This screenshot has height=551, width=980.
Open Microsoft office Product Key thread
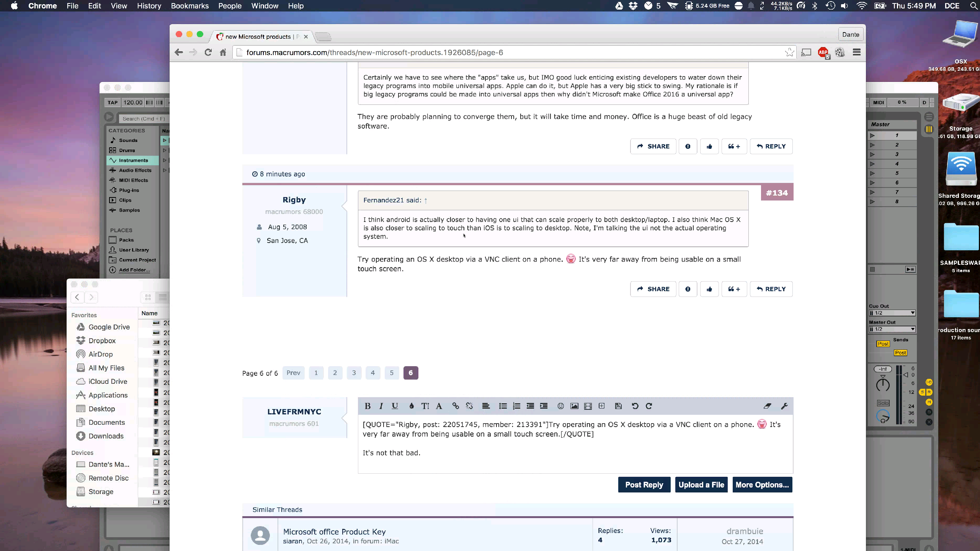pyautogui.click(x=335, y=532)
